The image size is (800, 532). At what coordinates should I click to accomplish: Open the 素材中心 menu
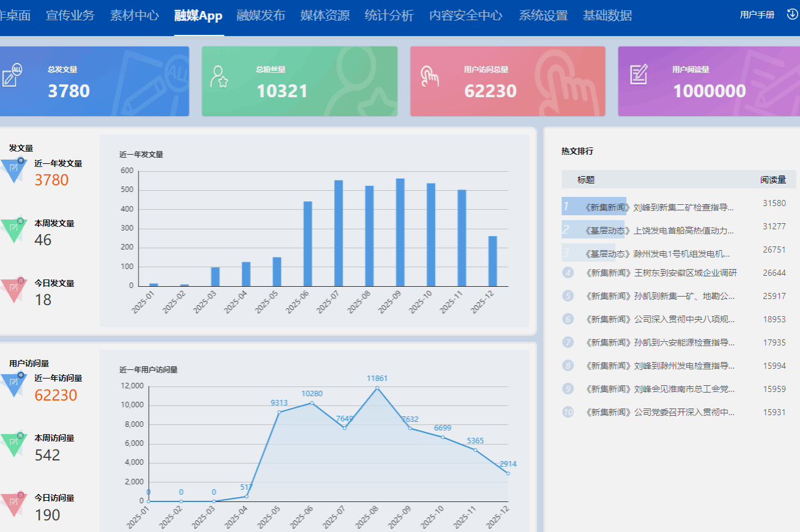[135, 16]
